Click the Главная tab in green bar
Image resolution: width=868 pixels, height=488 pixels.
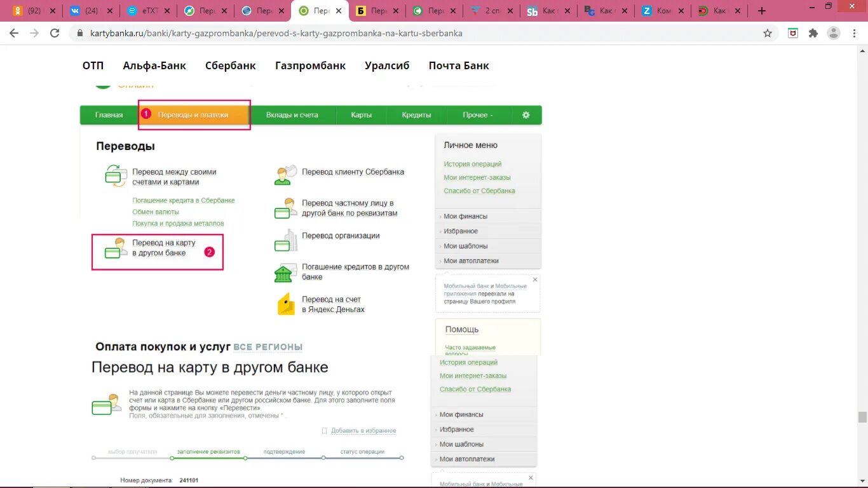109,115
